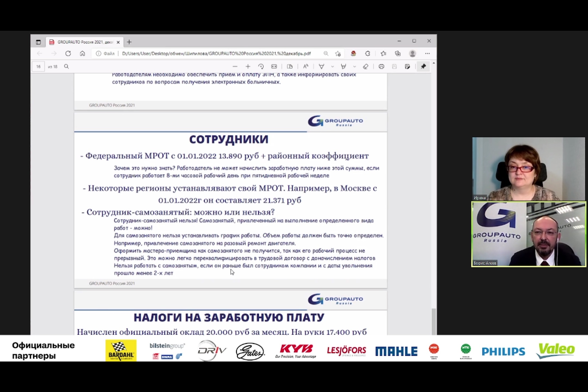Fit PDF to page width
Viewport: 588px width, 392px height.
(274, 66)
